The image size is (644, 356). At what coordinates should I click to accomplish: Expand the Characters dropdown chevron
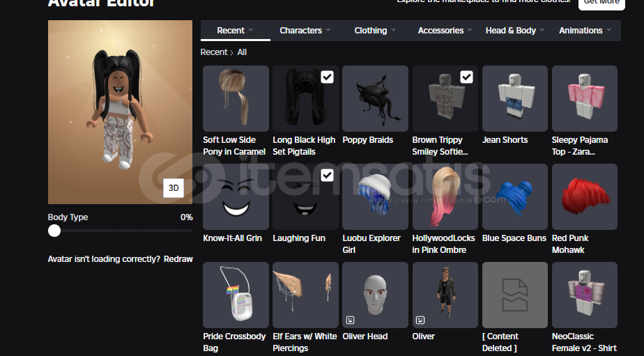(x=328, y=30)
